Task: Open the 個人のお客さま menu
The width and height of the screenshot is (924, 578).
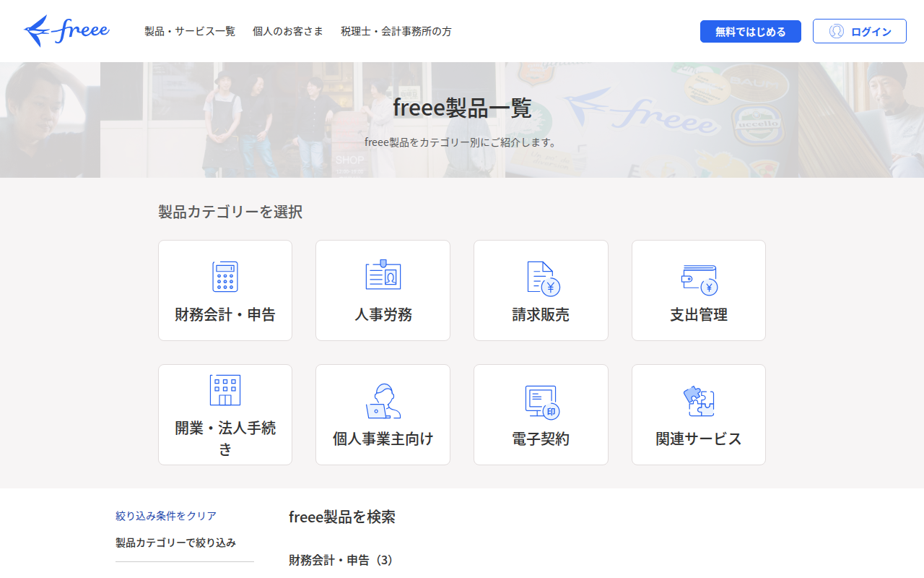Action: 288,31
